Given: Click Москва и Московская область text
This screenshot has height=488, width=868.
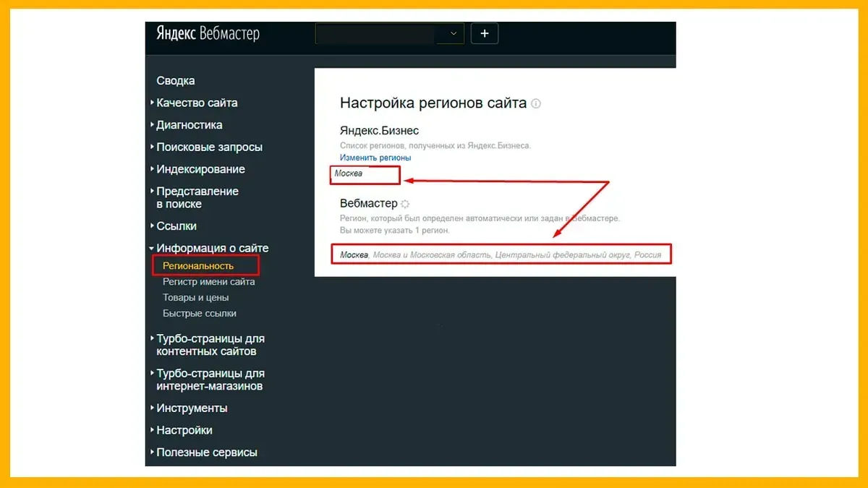Looking at the screenshot, I should click(432, 254).
